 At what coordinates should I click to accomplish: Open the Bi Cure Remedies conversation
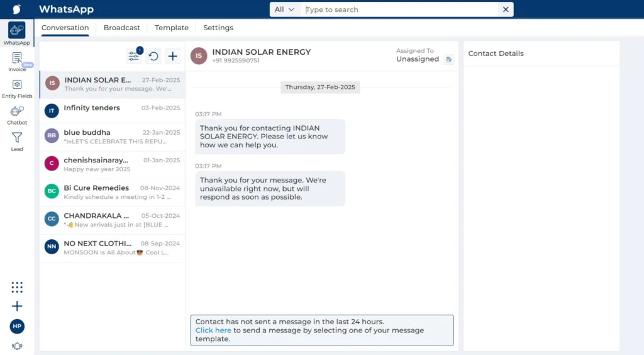[x=112, y=193]
